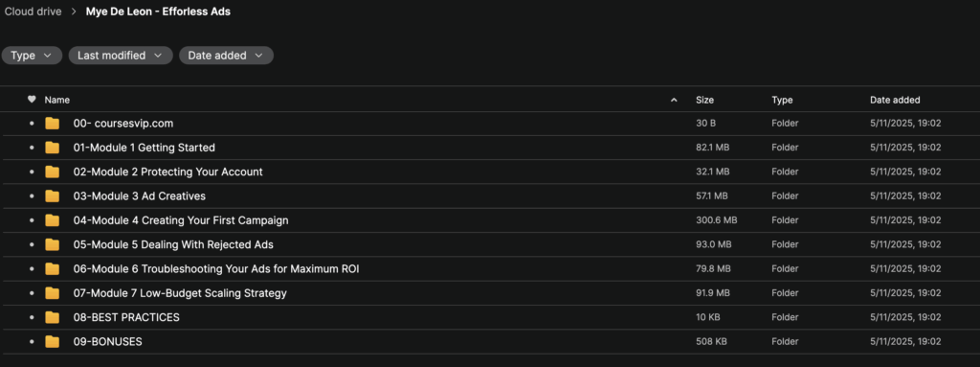Click the 01-Module 1 Getting Started folder icon
Viewport: 980px width, 367px height.
(x=53, y=148)
